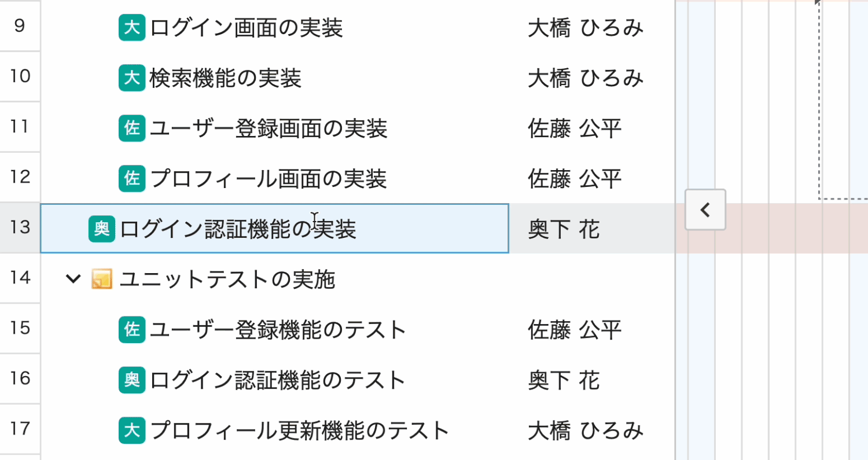Select the プロフィール画面の実装 task
Viewport: 868px width, 460px height.
point(269,179)
